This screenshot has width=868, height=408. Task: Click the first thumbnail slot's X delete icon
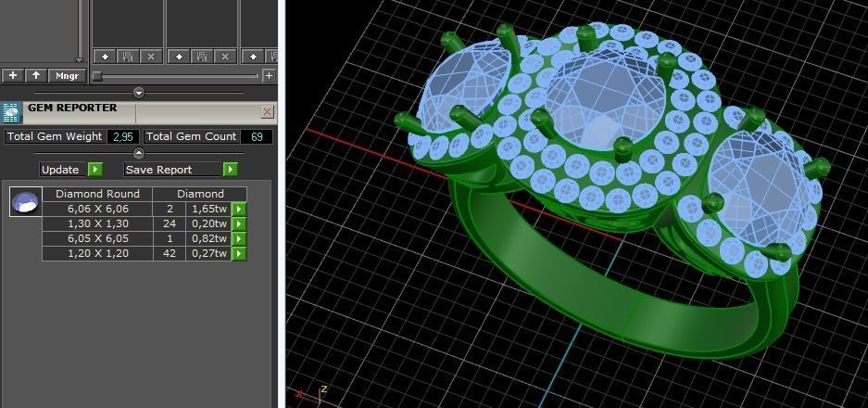[151, 56]
